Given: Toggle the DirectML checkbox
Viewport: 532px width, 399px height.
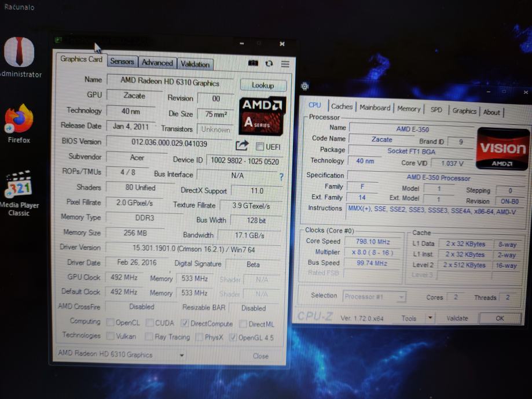Looking at the screenshot, I should point(243,324).
